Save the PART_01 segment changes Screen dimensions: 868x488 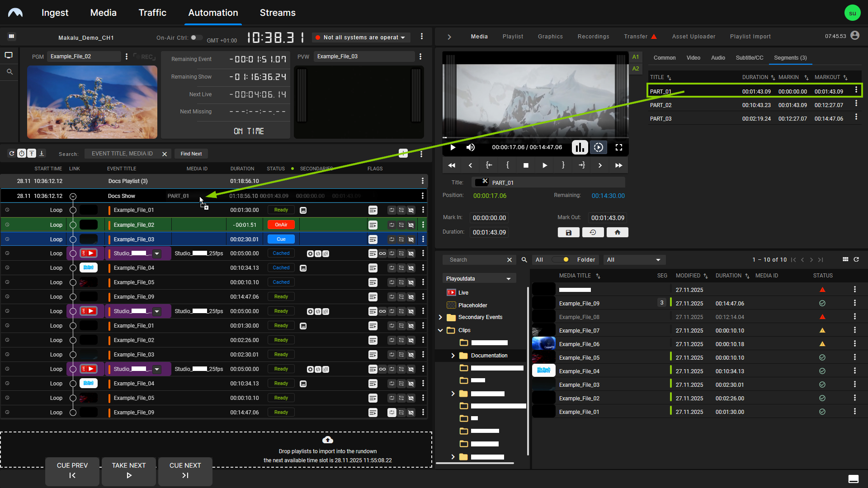[x=568, y=232]
